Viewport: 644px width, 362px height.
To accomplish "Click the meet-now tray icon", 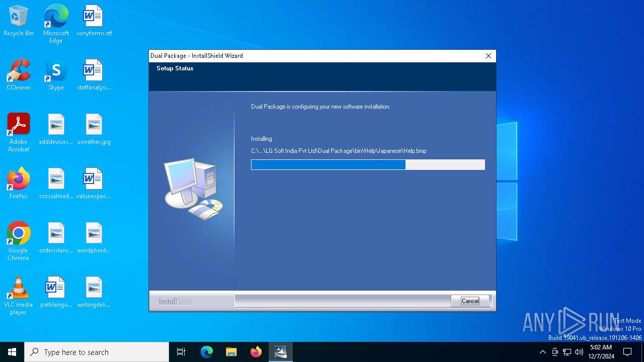I will tap(555, 352).
